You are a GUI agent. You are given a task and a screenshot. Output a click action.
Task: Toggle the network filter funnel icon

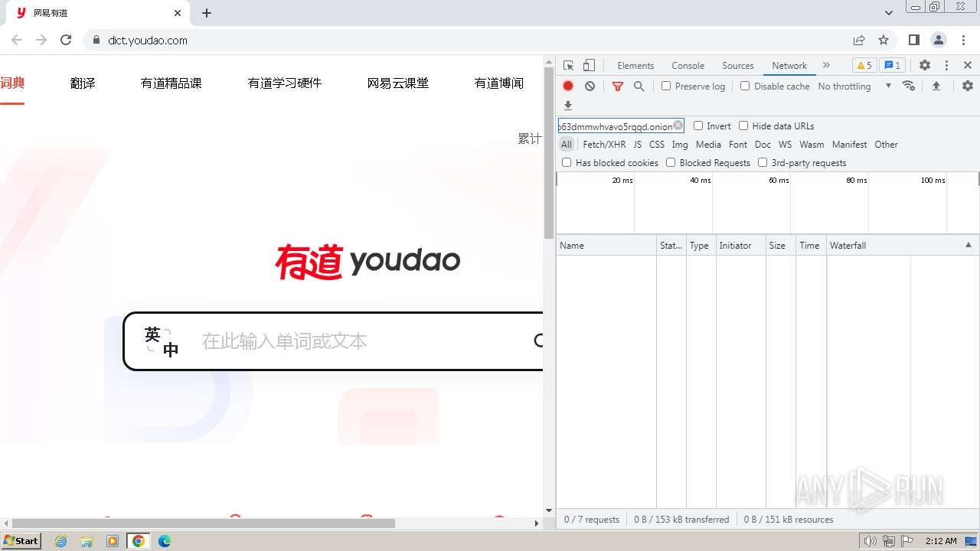618,86
